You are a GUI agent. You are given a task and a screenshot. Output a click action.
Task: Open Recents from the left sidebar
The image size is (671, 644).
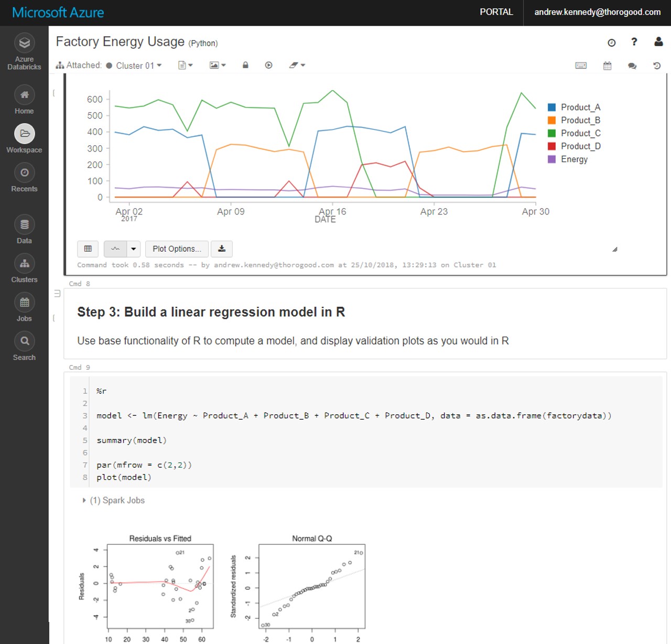[x=24, y=173]
